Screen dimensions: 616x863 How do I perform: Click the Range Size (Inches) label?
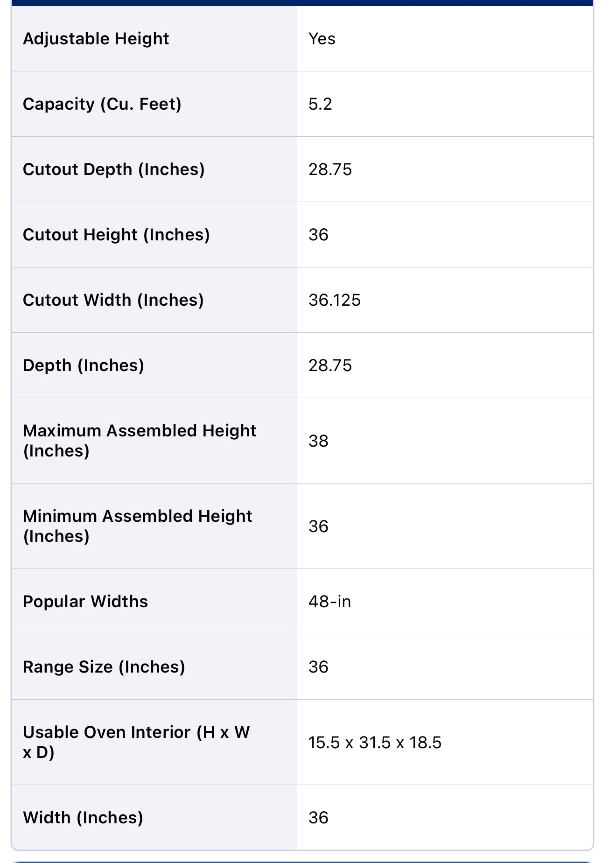coord(104,667)
